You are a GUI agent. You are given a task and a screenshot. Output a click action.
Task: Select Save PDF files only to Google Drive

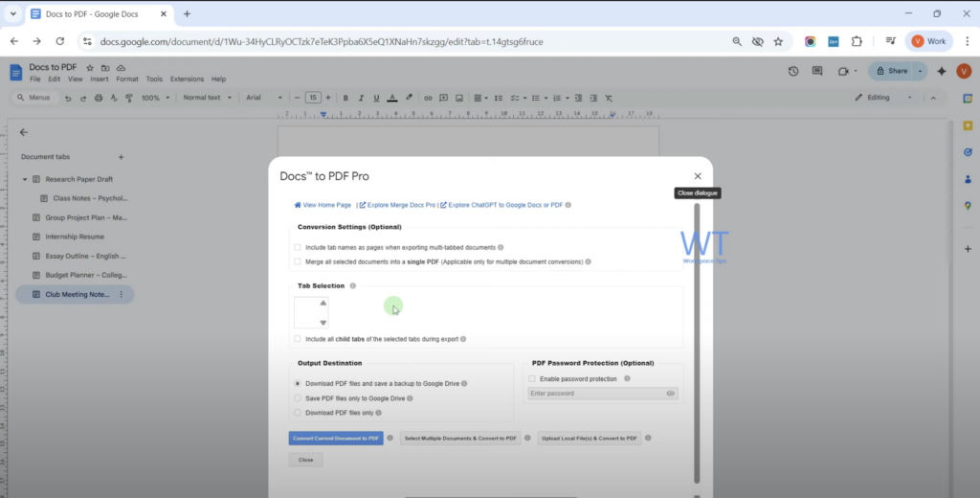pyautogui.click(x=298, y=397)
